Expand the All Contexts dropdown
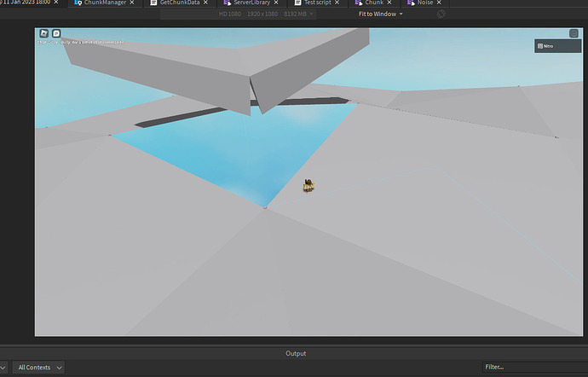This screenshot has width=588, height=377. (40, 368)
